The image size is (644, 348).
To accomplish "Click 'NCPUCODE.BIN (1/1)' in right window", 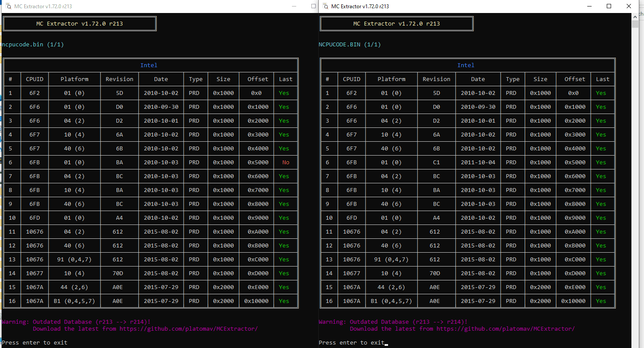I will click(350, 45).
